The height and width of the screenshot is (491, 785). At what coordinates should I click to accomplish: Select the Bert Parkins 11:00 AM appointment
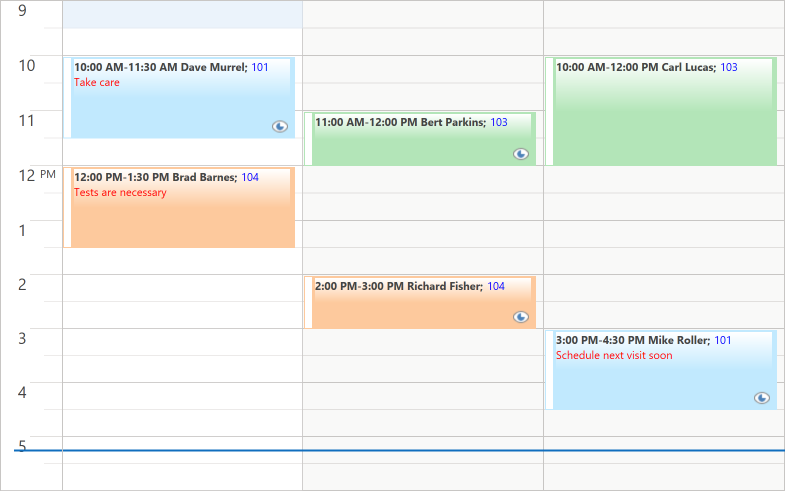(x=420, y=139)
